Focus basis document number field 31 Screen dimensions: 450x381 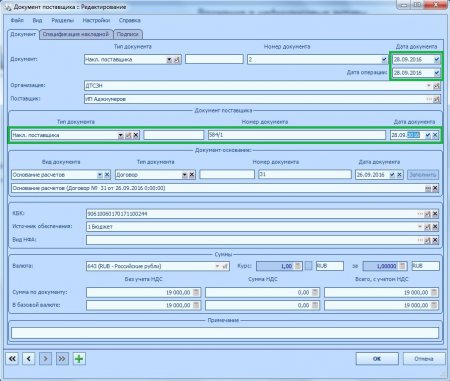click(x=305, y=174)
